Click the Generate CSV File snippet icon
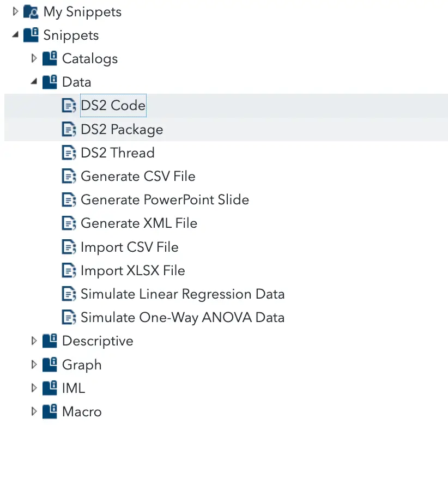Screen dimensions: 448x485 tap(69, 176)
